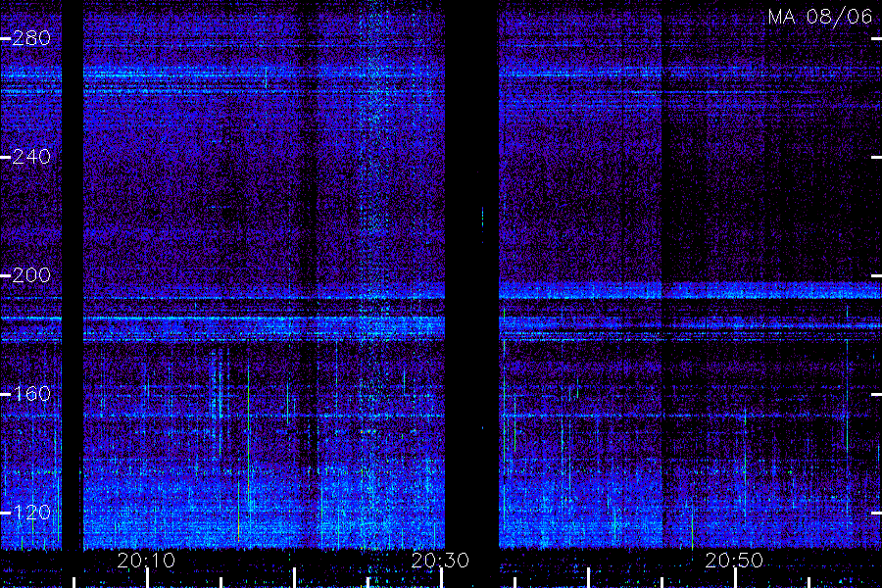Click the 240 frequency axis label

[31, 157]
